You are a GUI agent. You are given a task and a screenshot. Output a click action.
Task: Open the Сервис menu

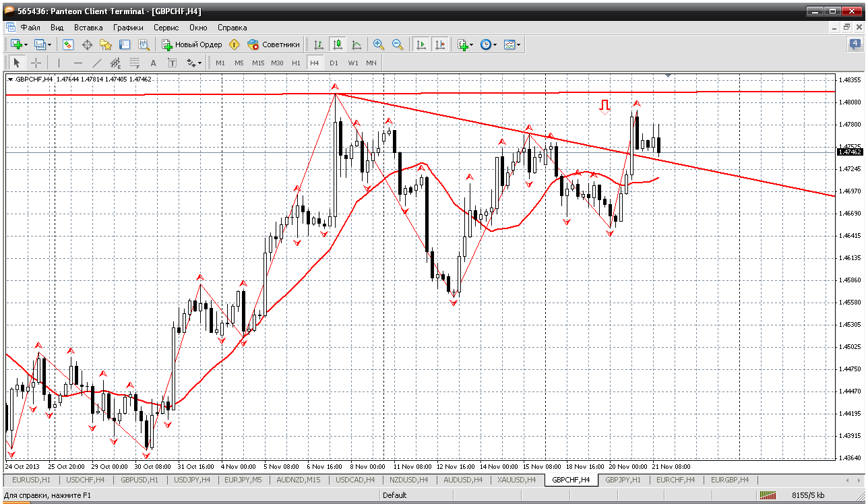(x=166, y=28)
